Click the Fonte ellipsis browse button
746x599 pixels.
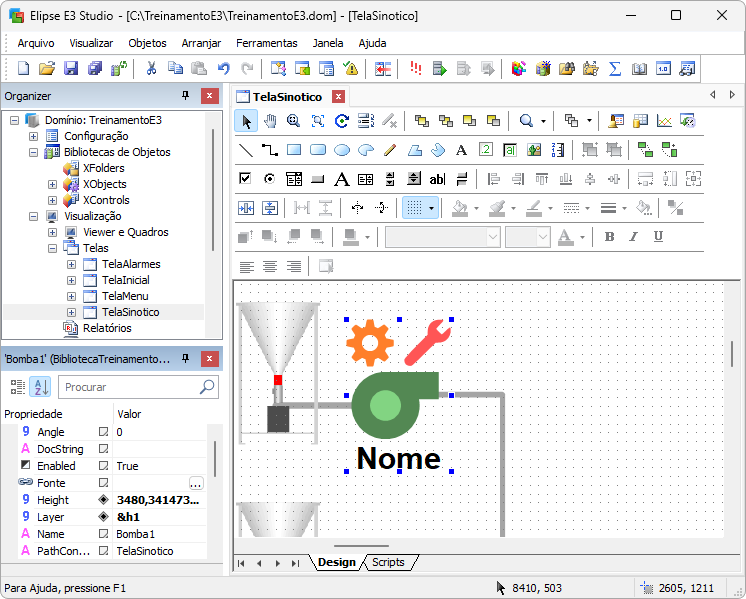click(196, 483)
